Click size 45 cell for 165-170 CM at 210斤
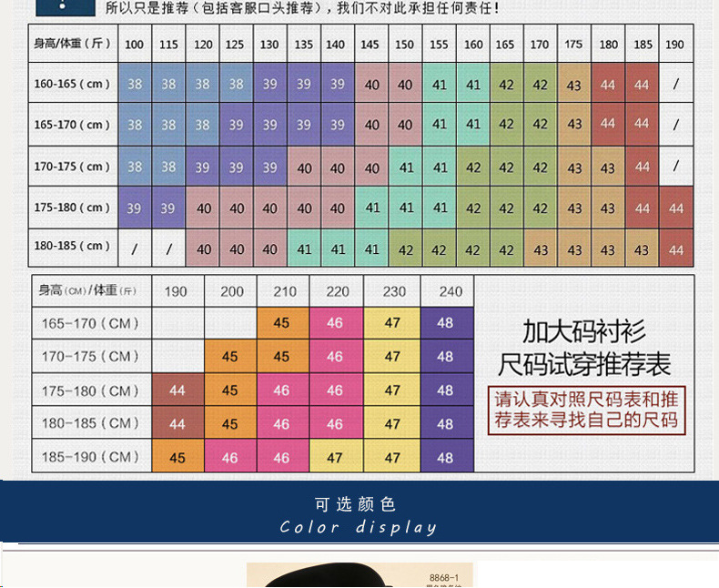Image resolution: width=719 pixels, height=588 pixels. [281, 323]
